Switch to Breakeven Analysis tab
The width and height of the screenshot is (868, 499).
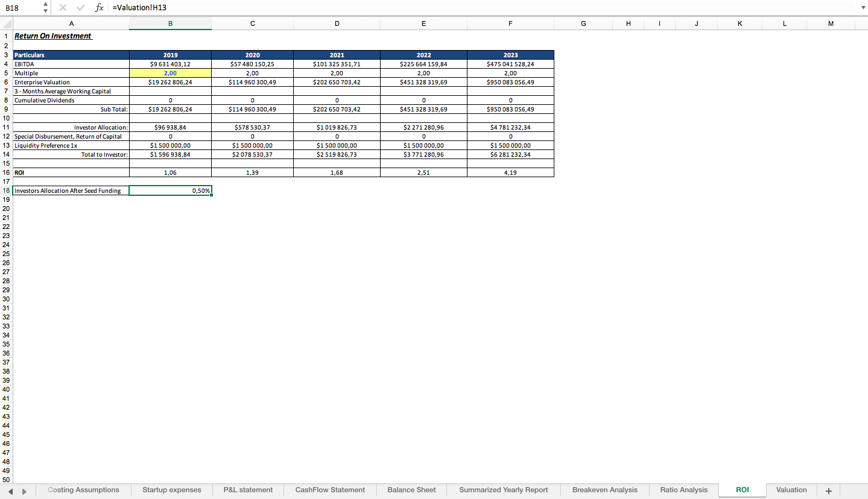[605, 490]
